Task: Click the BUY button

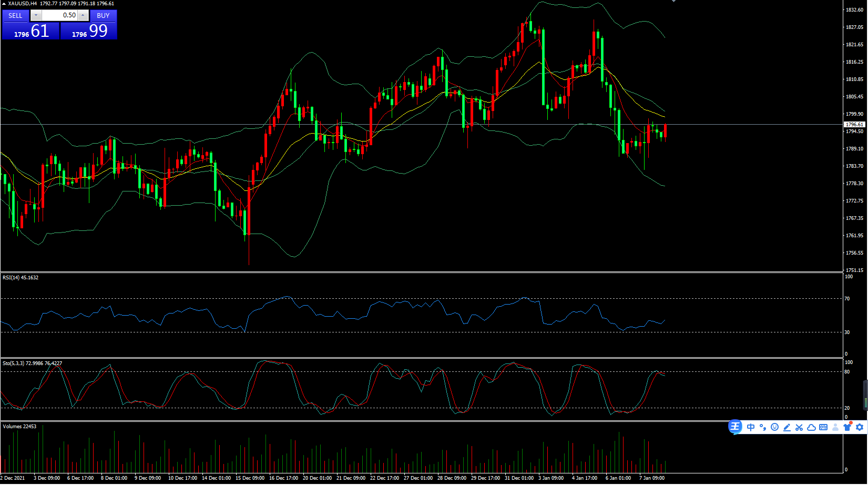Action: coord(103,16)
